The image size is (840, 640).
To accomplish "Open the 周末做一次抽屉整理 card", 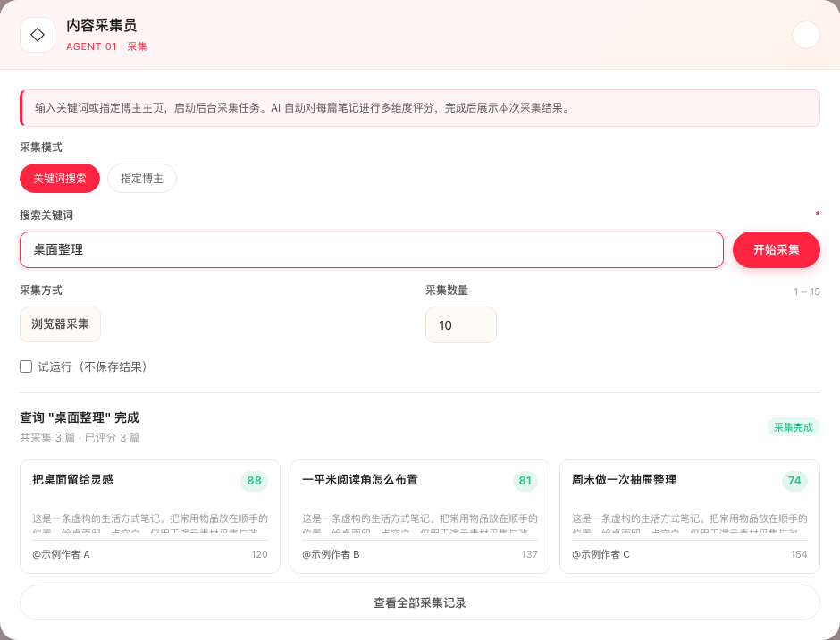I will point(690,517).
